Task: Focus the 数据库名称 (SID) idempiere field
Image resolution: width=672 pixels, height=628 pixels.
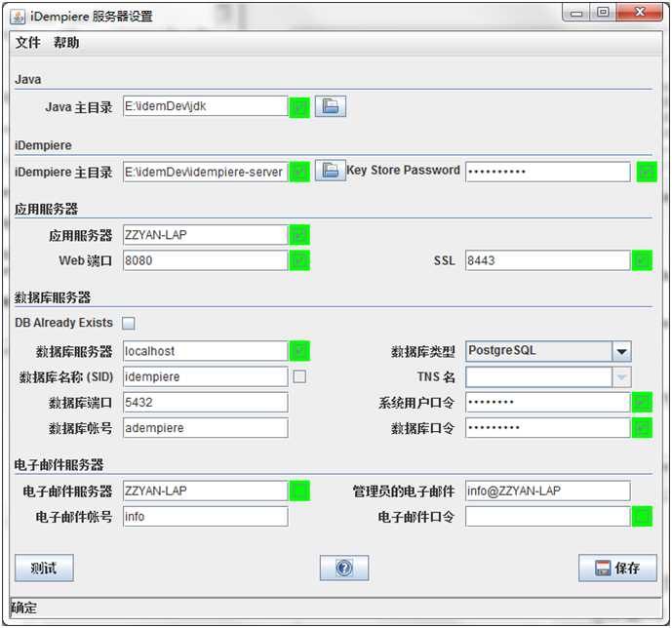Action: (205, 377)
